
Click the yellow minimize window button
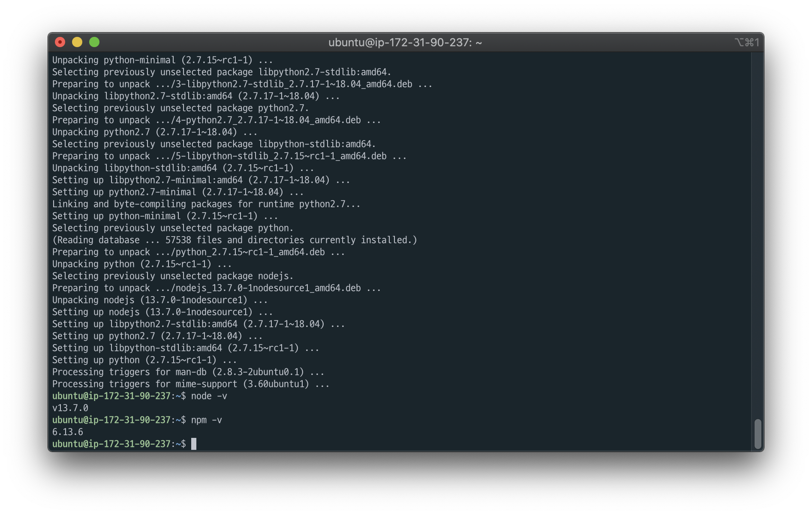click(x=77, y=42)
